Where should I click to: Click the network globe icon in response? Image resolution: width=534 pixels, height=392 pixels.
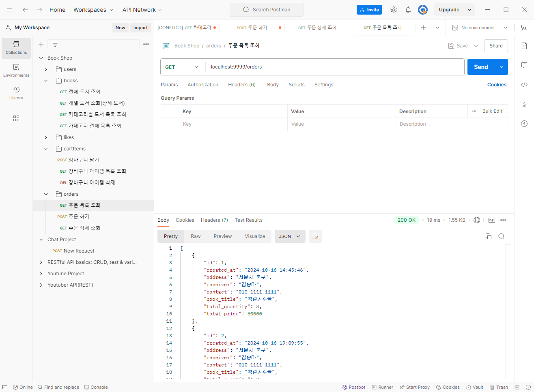coord(477,220)
